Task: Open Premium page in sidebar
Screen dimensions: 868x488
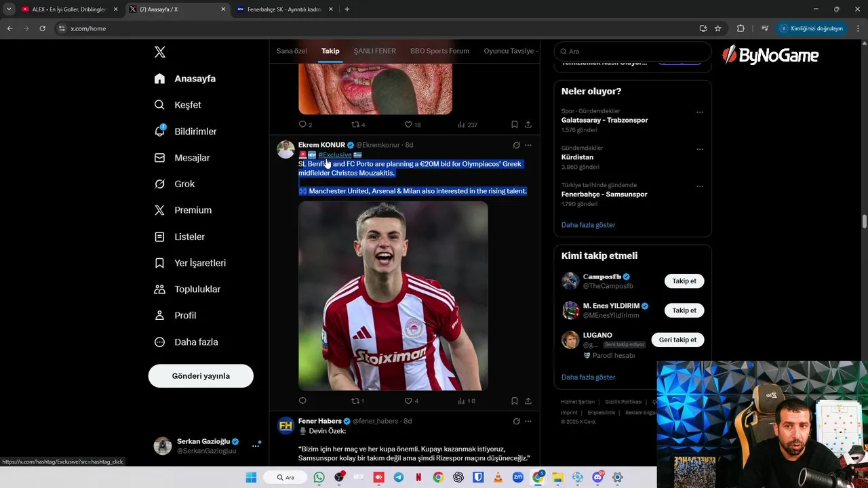Action: click(x=182, y=210)
